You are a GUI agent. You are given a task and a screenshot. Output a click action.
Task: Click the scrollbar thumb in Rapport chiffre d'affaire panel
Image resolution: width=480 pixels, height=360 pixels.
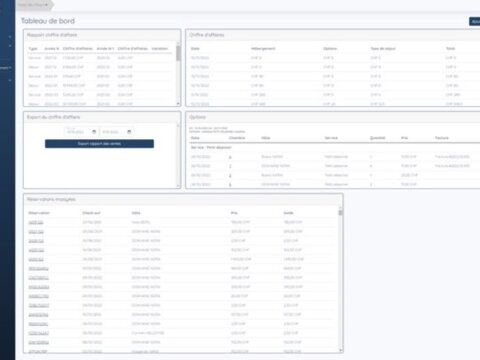[178, 53]
